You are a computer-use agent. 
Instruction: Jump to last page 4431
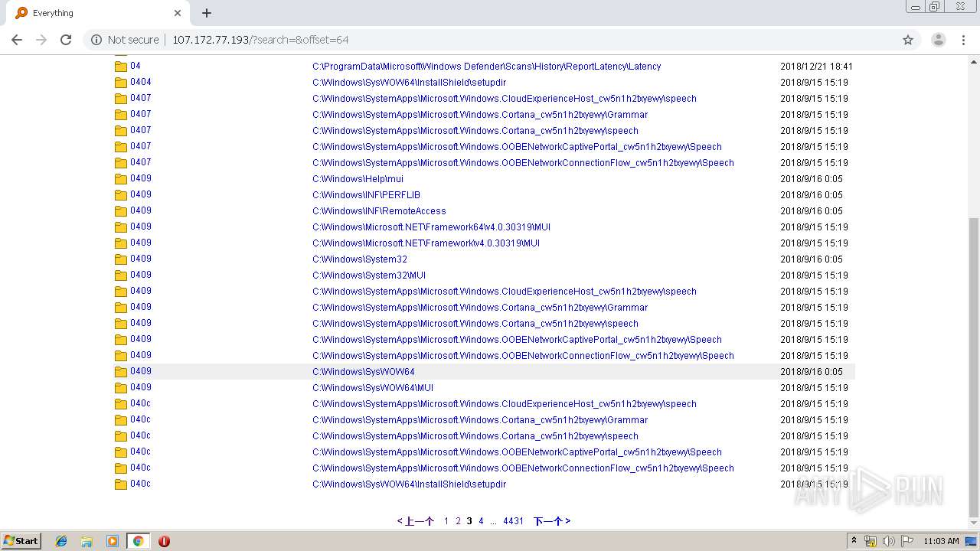[x=513, y=521]
